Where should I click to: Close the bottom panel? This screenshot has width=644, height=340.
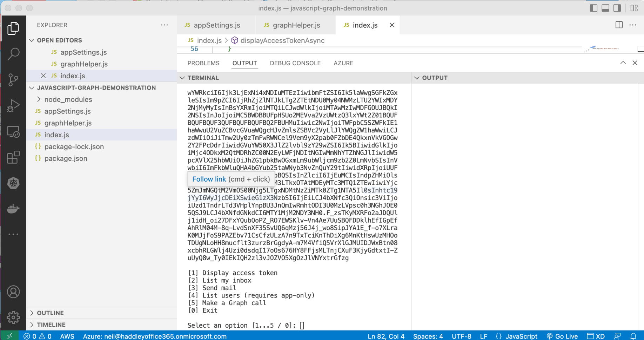(x=635, y=63)
